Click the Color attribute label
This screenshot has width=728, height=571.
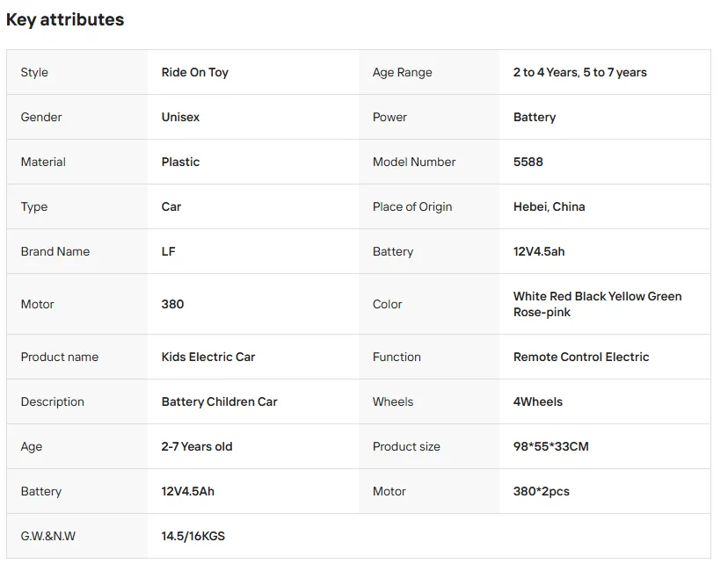pyautogui.click(x=387, y=304)
